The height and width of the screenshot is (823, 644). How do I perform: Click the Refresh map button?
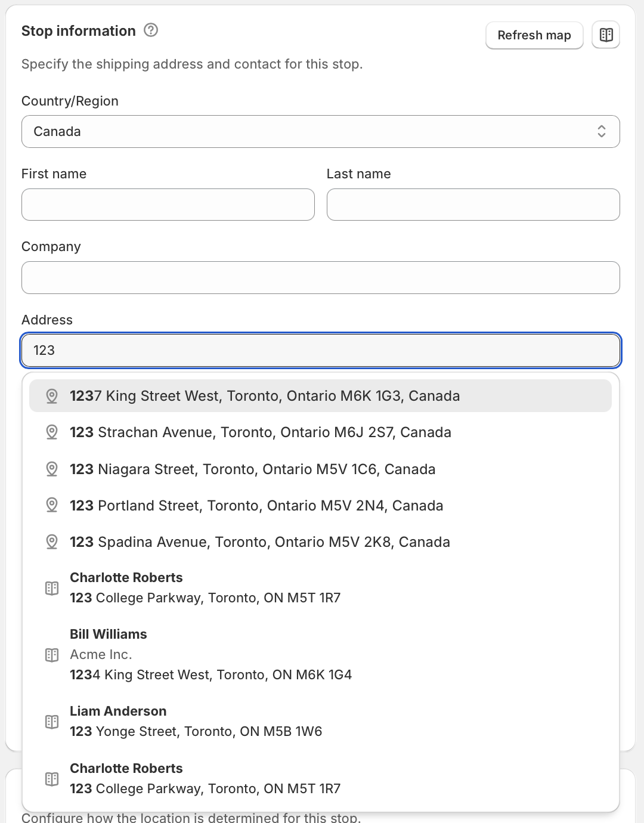click(534, 35)
